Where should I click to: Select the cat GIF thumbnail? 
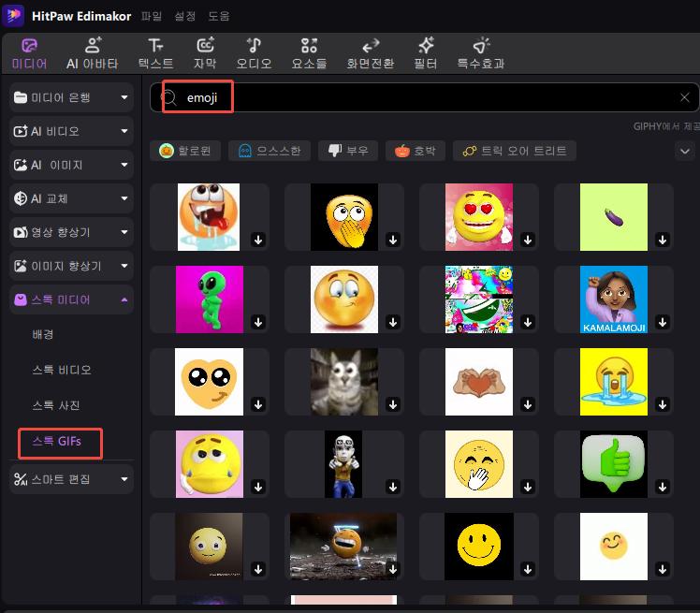tap(344, 382)
